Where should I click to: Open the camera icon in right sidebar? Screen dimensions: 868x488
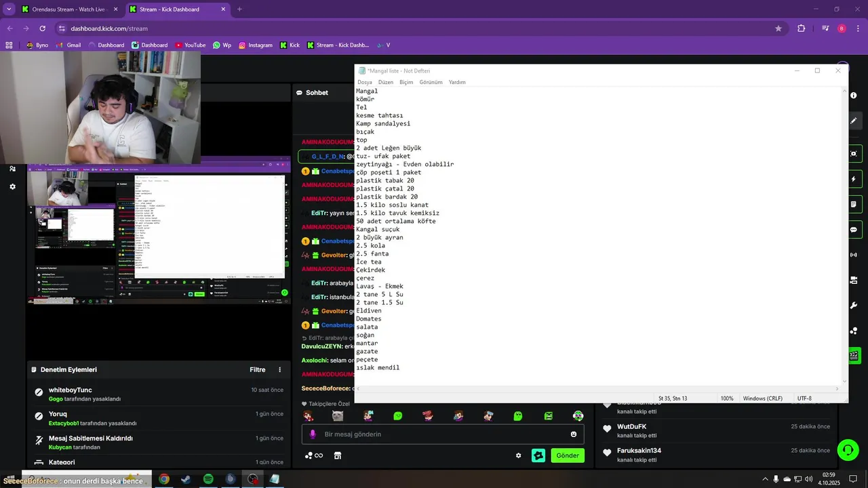click(854, 280)
